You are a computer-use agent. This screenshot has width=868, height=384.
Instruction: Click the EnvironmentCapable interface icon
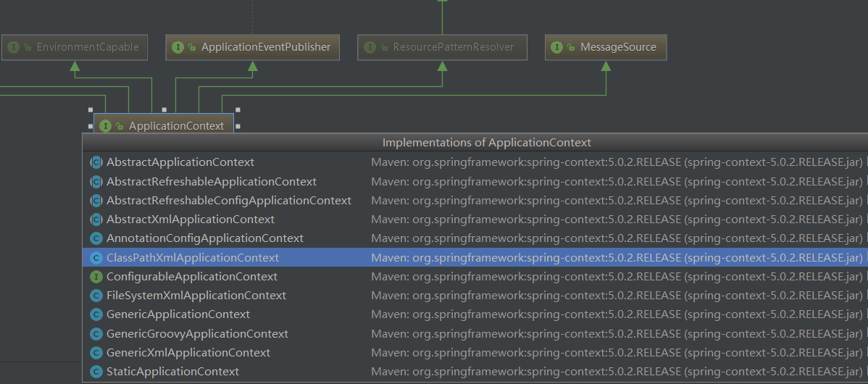click(13, 47)
